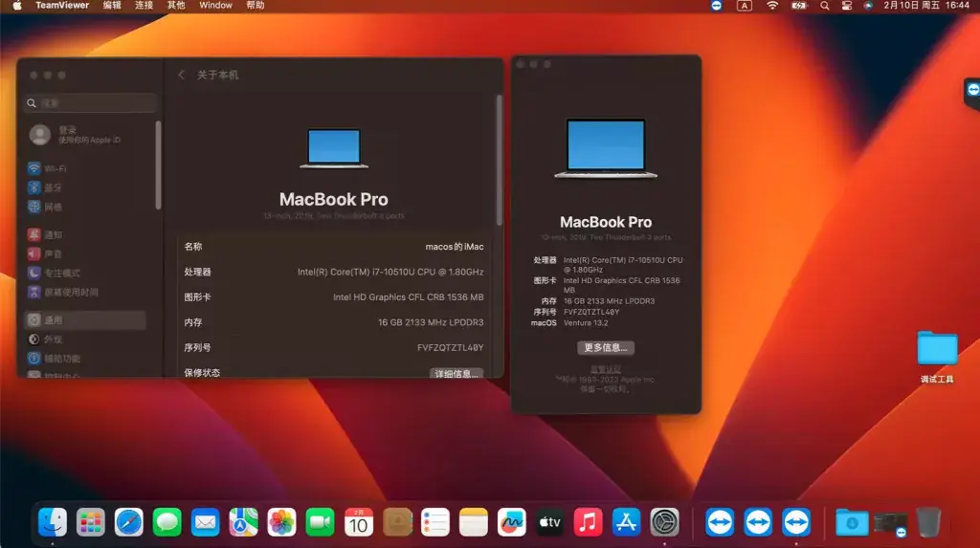Activate Siri from the menu bar
This screenshot has height=548, width=980.
pyautogui.click(x=868, y=5)
